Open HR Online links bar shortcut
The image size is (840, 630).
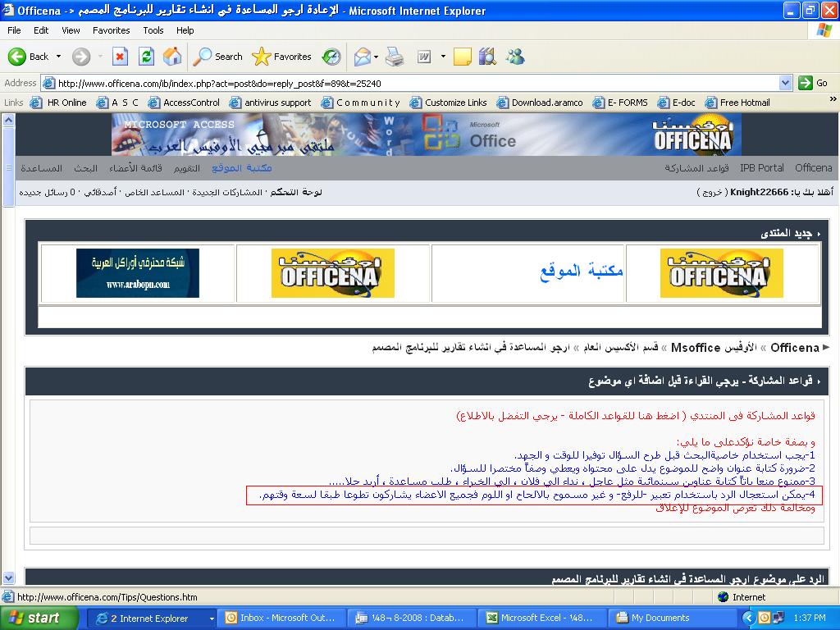click(58, 103)
